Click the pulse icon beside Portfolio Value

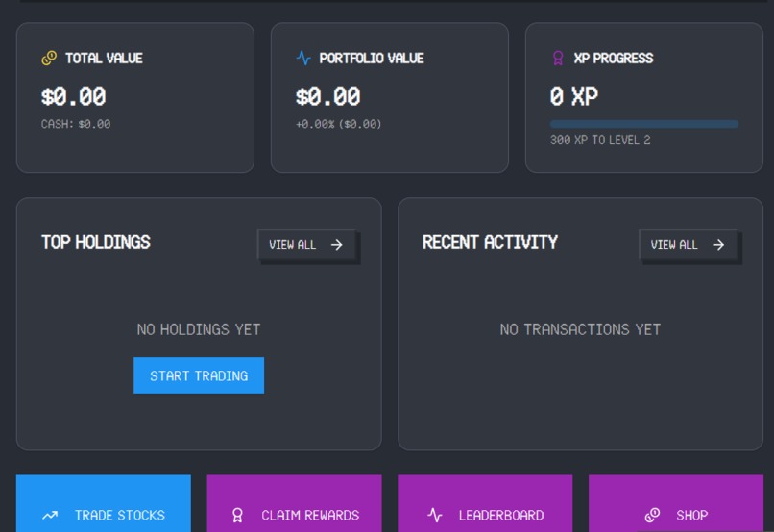pos(303,59)
